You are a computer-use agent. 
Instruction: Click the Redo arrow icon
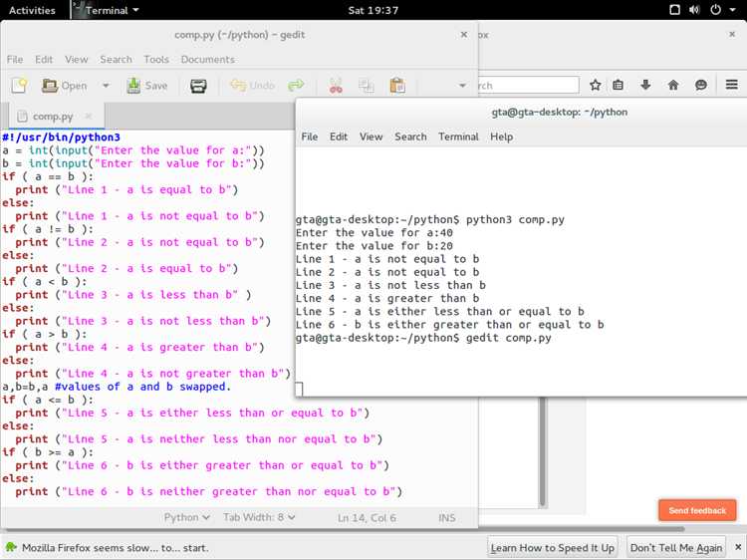[296, 86]
